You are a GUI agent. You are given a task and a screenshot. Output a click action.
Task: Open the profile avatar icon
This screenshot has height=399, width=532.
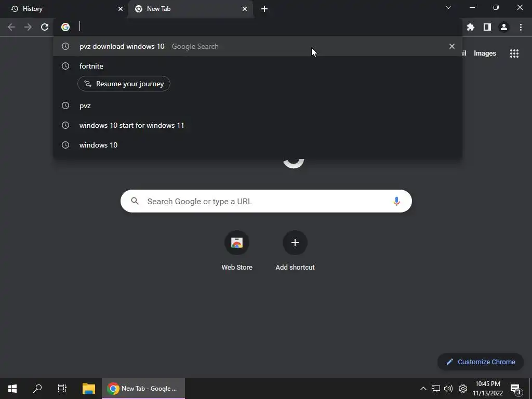click(504, 27)
